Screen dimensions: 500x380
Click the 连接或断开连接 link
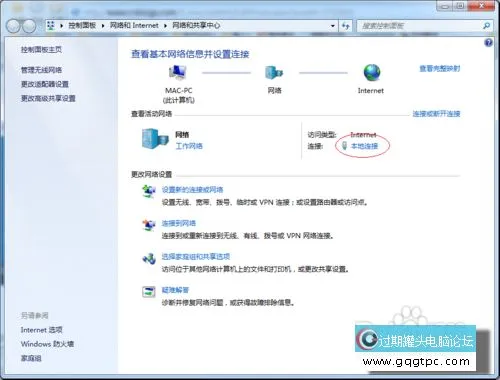pyautogui.click(x=436, y=114)
